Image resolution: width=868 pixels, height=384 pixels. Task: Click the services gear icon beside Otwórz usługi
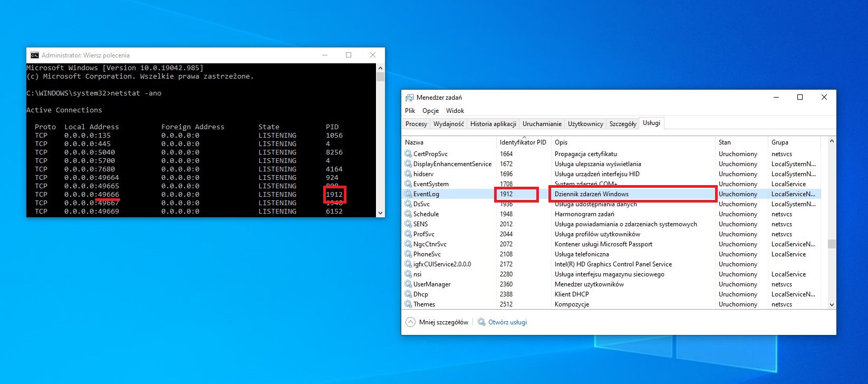[x=481, y=322]
